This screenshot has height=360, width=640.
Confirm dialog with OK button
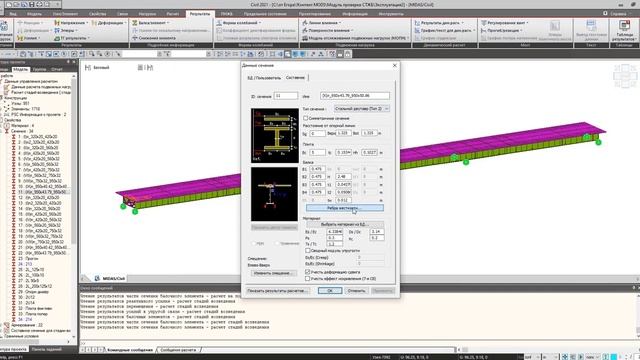point(330,291)
